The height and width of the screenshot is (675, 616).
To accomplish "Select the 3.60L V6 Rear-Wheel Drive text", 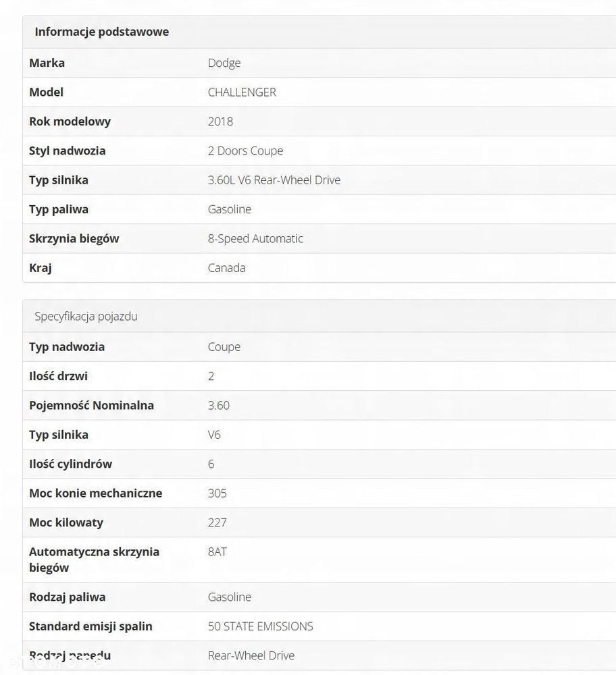I will [x=274, y=180].
